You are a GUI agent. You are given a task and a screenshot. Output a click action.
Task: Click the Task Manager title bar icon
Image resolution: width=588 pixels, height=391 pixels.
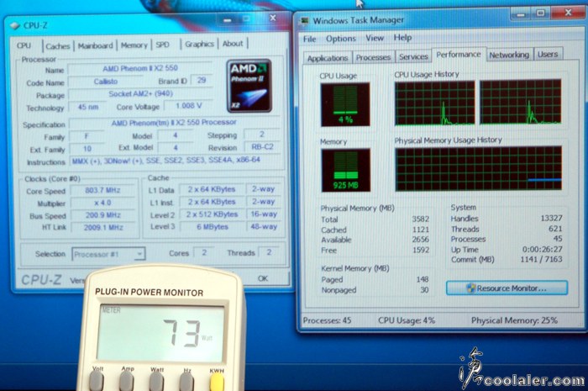pos(304,21)
